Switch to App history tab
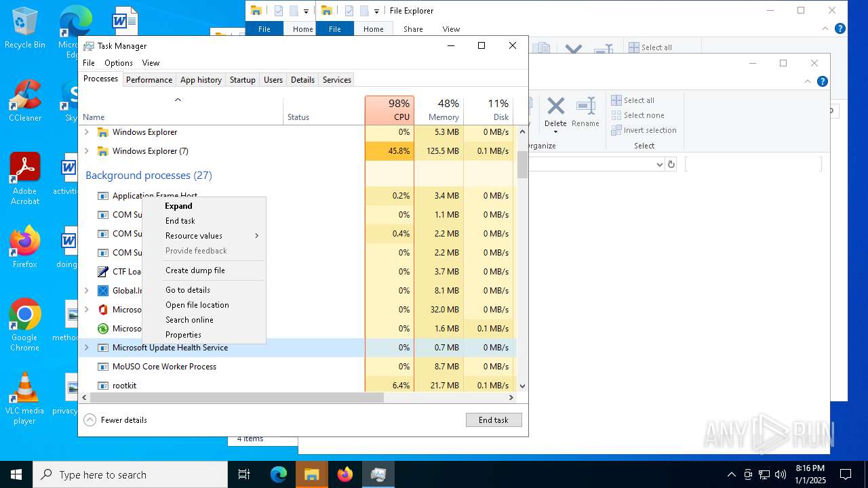 tap(201, 80)
